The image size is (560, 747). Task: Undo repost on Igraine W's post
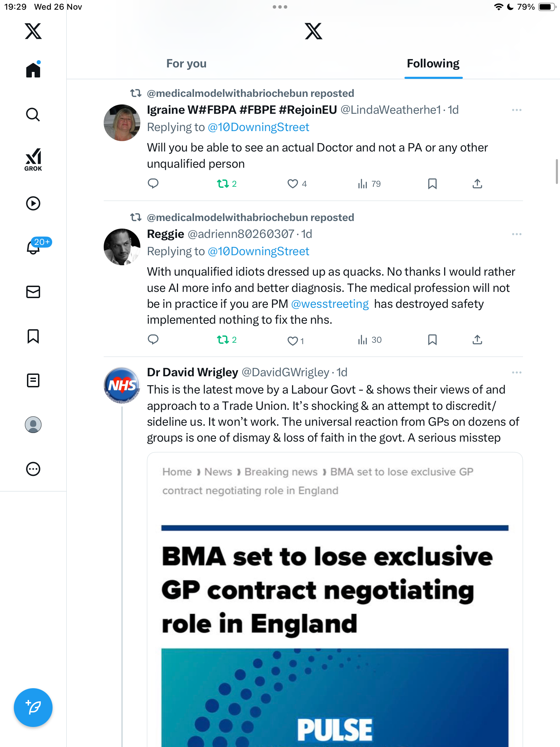coord(223,184)
